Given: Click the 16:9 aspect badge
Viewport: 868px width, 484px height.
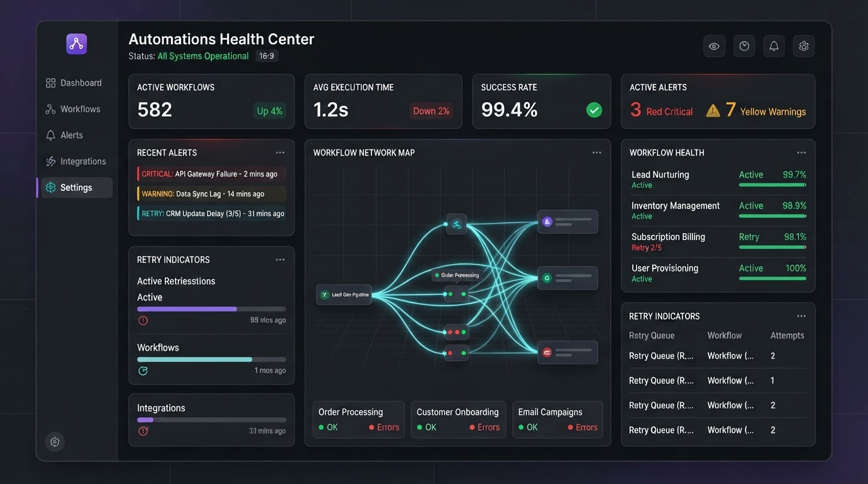Looking at the screenshot, I should pyautogui.click(x=267, y=56).
